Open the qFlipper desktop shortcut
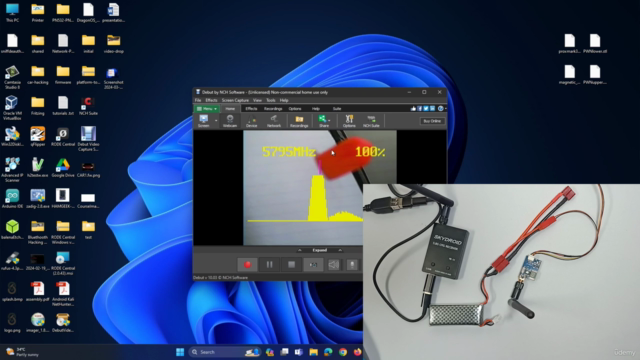Image resolution: width=640 pixels, height=360 pixels. coord(38,136)
